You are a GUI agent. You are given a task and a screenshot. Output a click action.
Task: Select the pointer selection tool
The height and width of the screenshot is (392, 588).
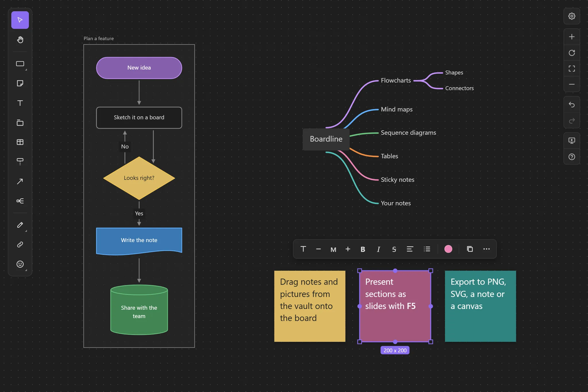point(20,20)
